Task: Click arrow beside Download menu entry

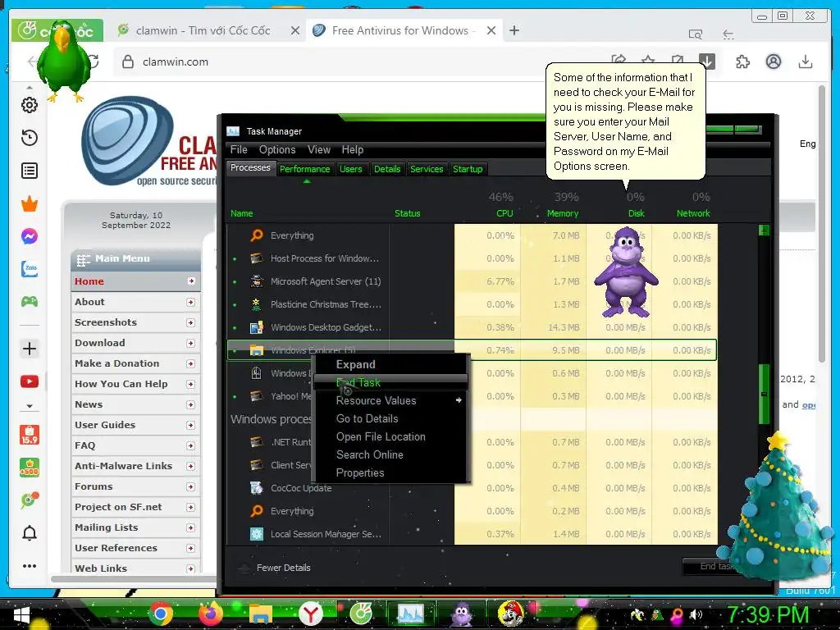Action: coord(190,343)
